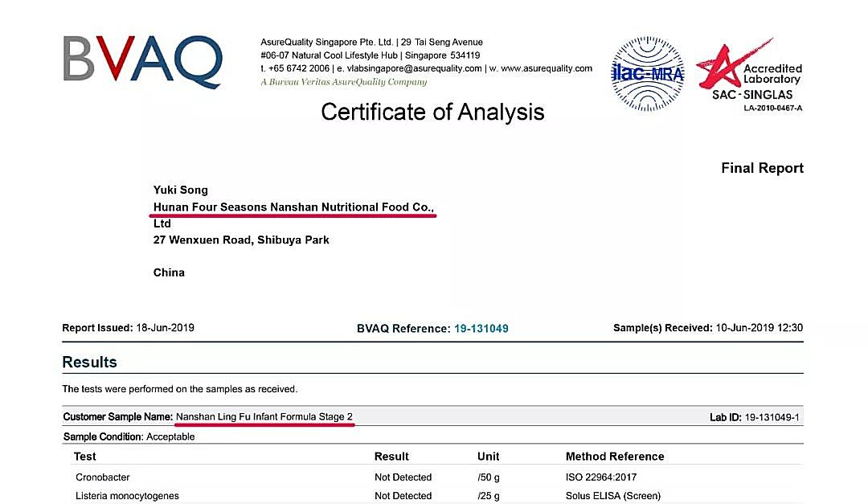
Task: Click the BVAQ logo
Action: click(142, 61)
